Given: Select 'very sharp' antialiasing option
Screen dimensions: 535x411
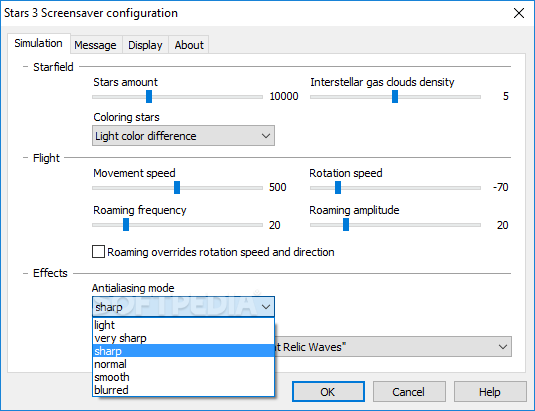Looking at the screenshot, I should click(183, 338).
